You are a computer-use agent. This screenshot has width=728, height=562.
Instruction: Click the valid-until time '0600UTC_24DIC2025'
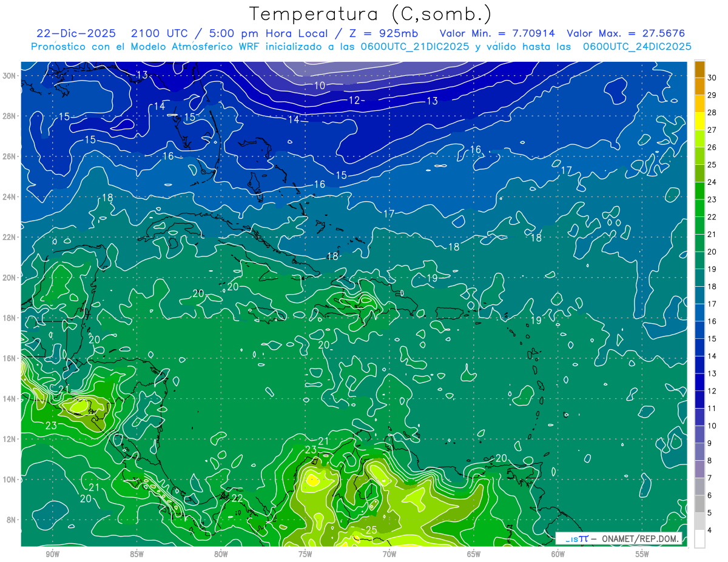pos(637,46)
